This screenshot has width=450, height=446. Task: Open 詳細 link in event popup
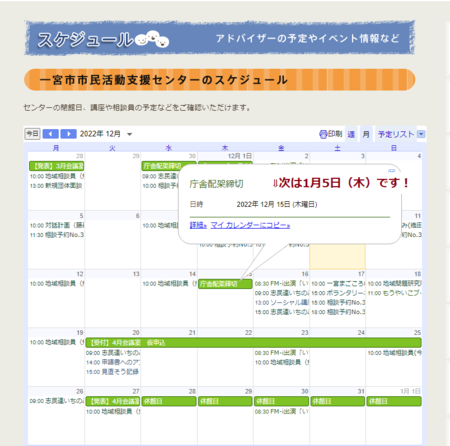[x=198, y=226]
